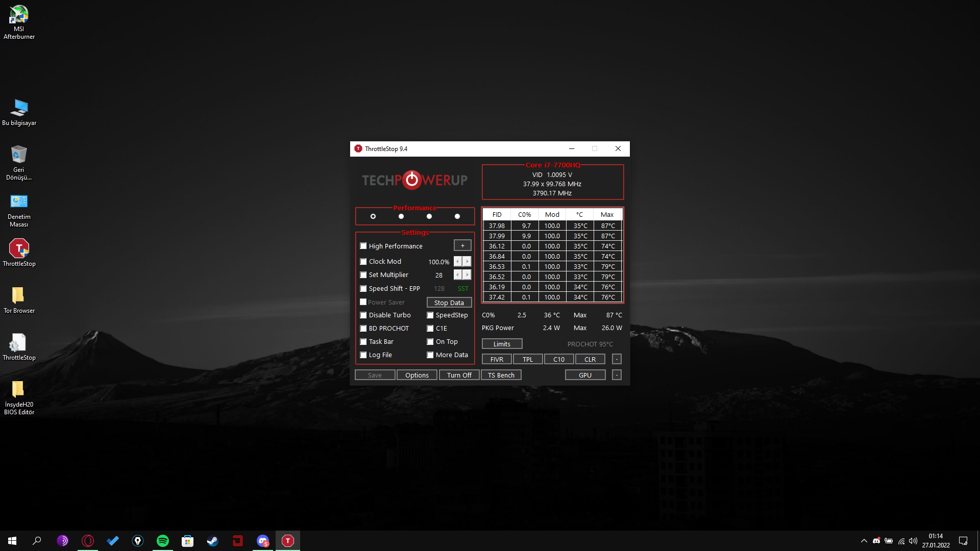Open Microsoft Store taskbar icon
Viewport: 980px width, 551px height.
(x=188, y=541)
